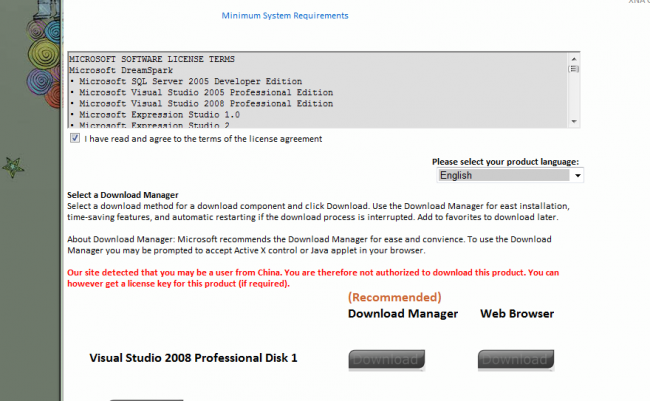650x401 pixels.
Task: Click the license text scroll-down arrow
Action: pos(574,122)
